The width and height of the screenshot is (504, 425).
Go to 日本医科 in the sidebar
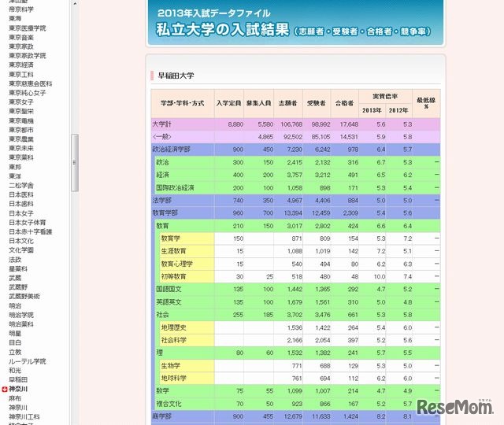[21, 194]
